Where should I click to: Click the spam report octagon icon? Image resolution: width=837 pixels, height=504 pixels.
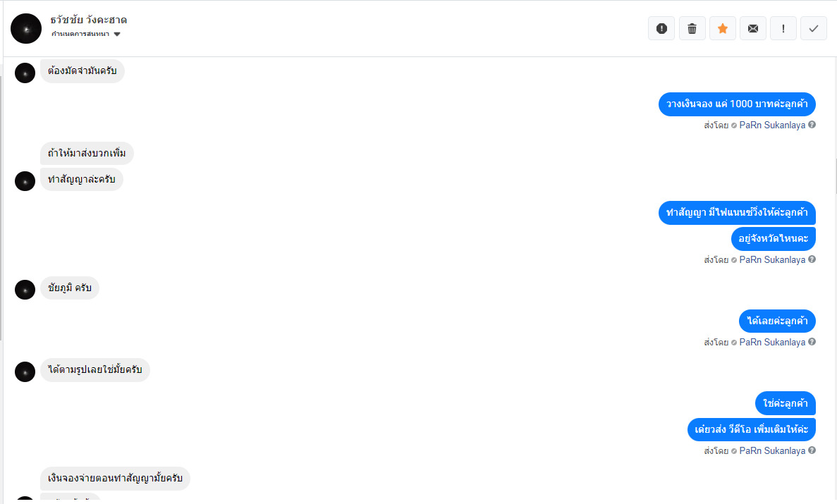click(661, 28)
